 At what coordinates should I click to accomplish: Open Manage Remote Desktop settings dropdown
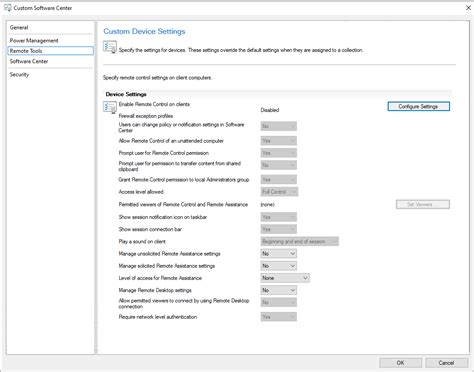(278, 290)
